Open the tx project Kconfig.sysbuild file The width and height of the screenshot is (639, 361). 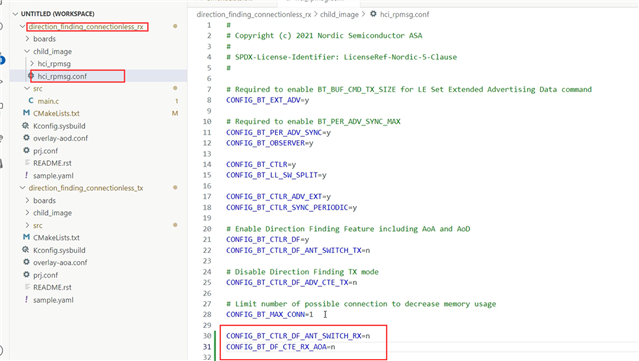pyautogui.click(x=59, y=250)
